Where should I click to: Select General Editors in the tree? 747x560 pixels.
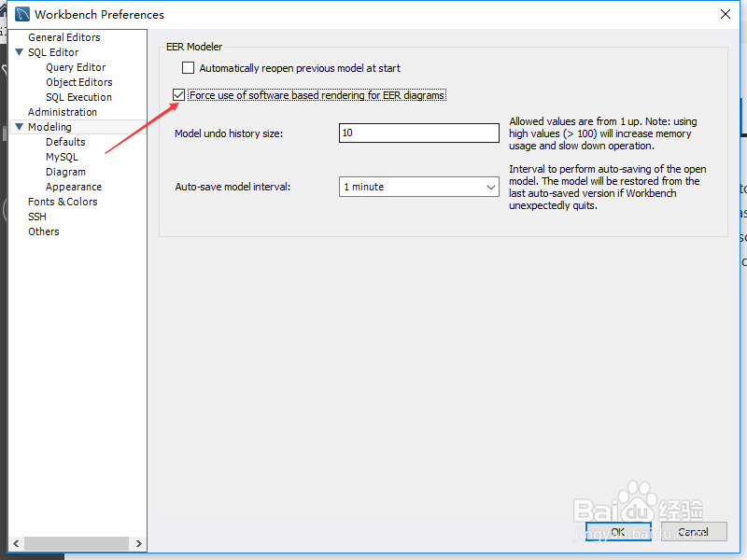coord(63,37)
